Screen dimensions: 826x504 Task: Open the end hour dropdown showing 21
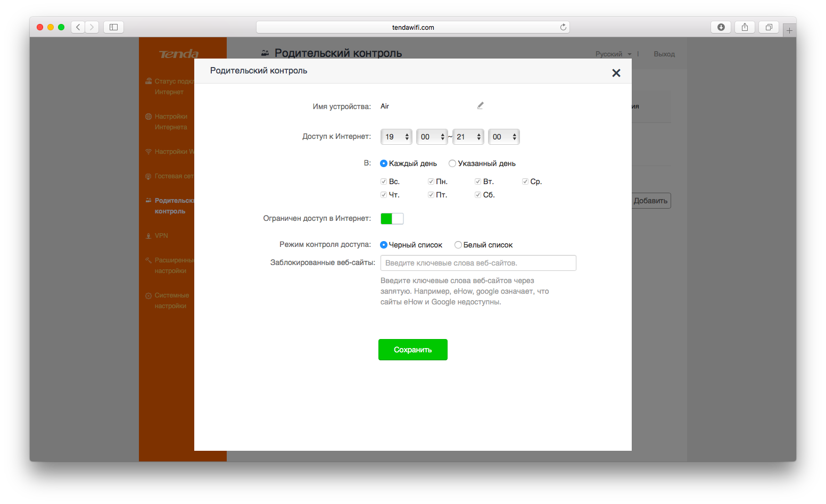coord(468,137)
